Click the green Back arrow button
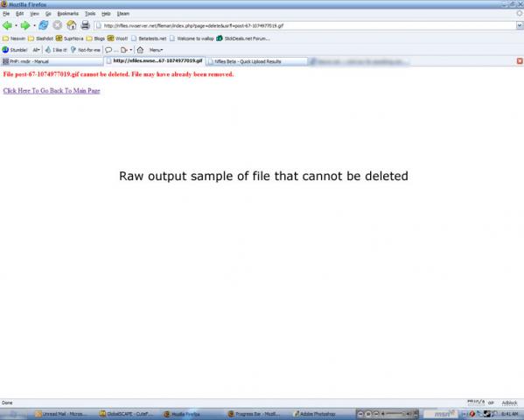Screen dimensions: 524x420 (7, 25)
